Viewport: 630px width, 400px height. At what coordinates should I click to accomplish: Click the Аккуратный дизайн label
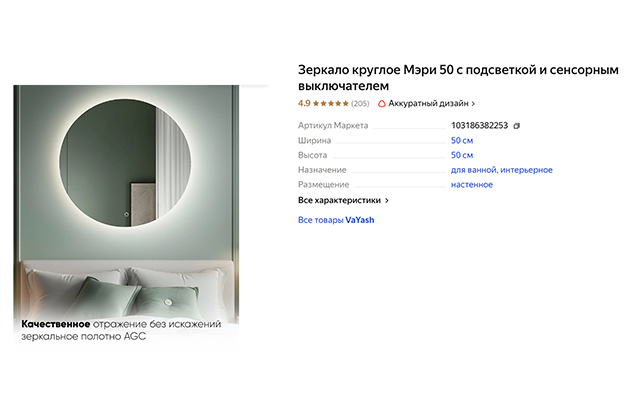coord(428,104)
